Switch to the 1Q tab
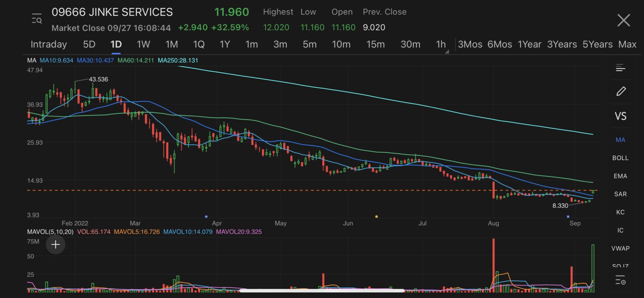 (x=199, y=44)
